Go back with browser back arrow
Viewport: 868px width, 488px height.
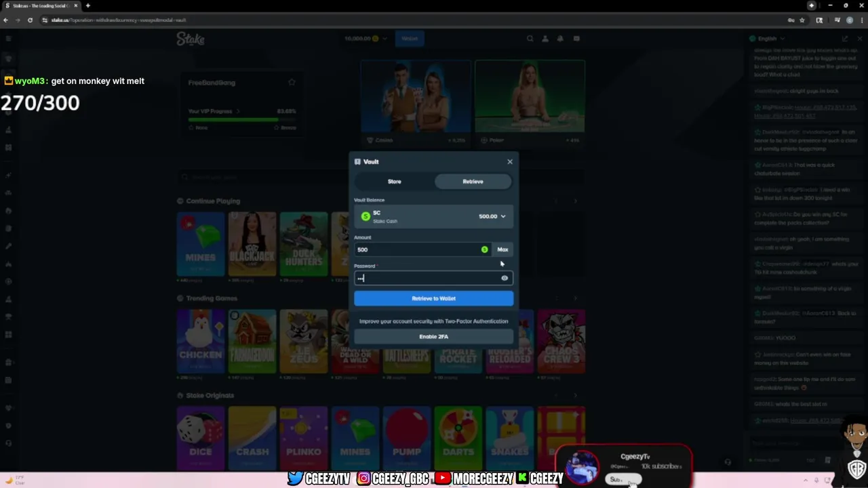coord(5,20)
